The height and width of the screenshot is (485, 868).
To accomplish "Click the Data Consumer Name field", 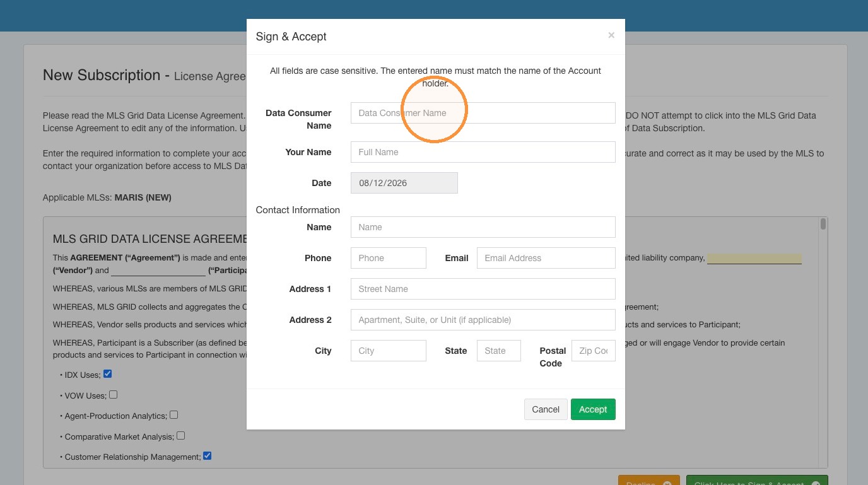I will pos(483,113).
